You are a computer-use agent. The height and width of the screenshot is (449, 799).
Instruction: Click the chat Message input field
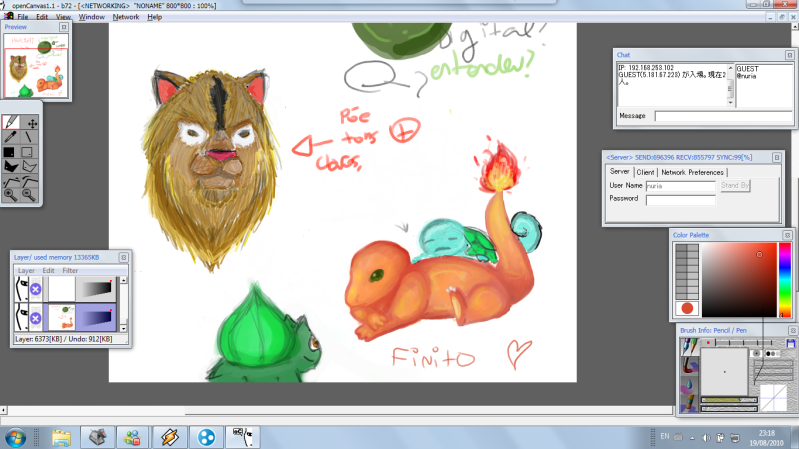(724, 116)
